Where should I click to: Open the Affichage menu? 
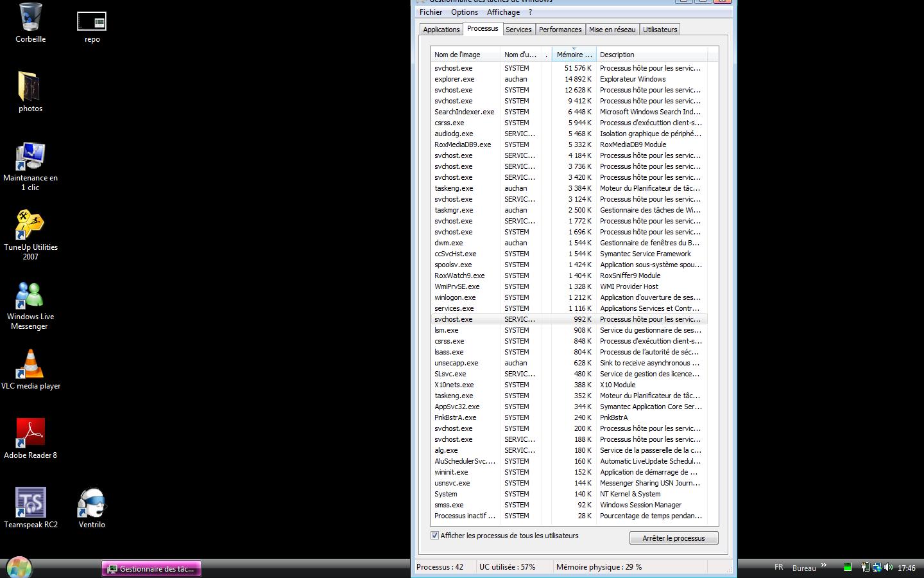tap(503, 12)
